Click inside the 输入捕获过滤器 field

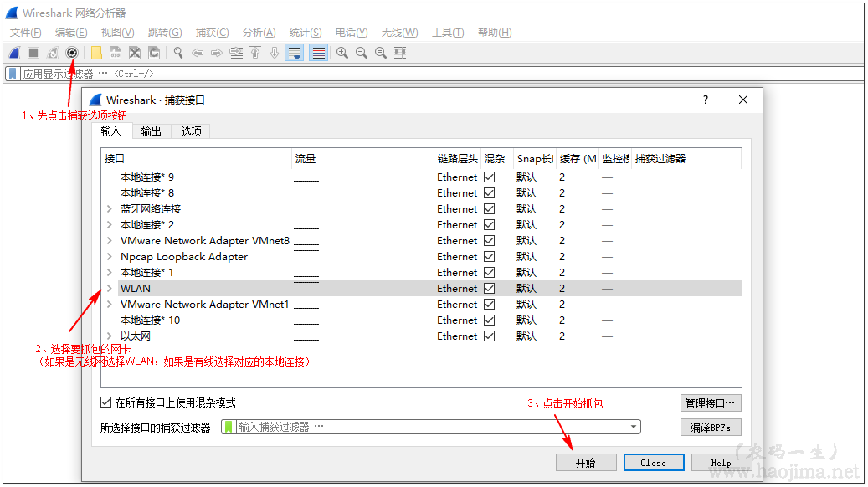pyautogui.click(x=377, y=427)
